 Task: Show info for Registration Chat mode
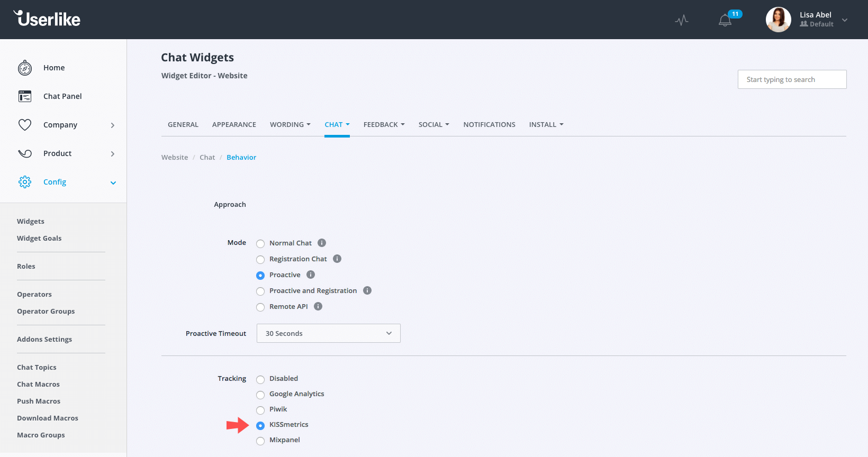coord(337,259)
